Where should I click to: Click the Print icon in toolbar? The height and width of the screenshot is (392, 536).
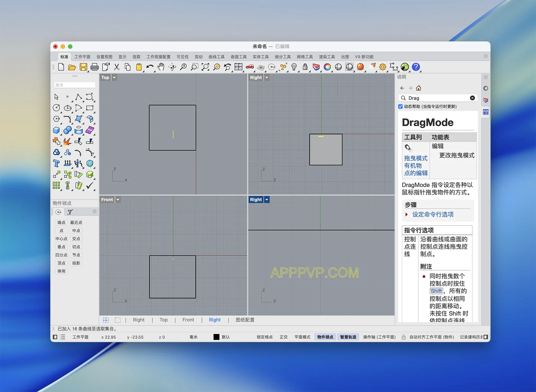[x=94, y=67]
